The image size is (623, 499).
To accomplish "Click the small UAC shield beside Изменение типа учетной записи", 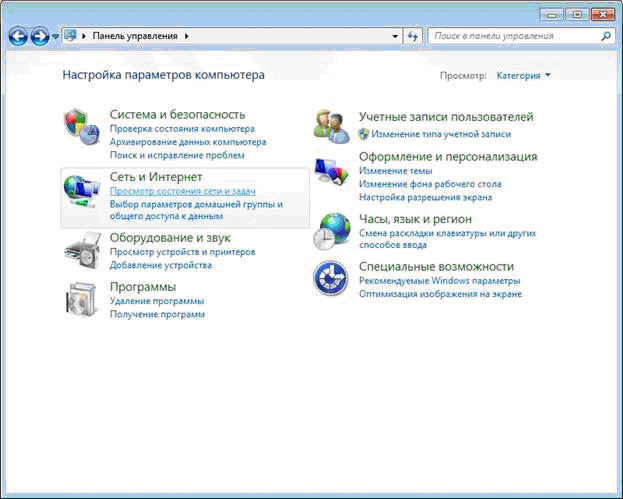I will coord(363,134).
